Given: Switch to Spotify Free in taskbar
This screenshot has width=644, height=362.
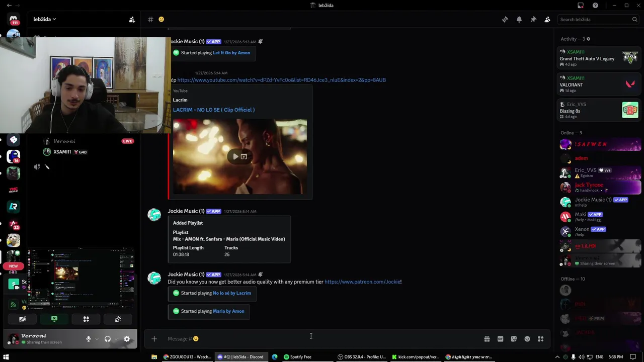Looking at the screenshot, I should 297,357.
